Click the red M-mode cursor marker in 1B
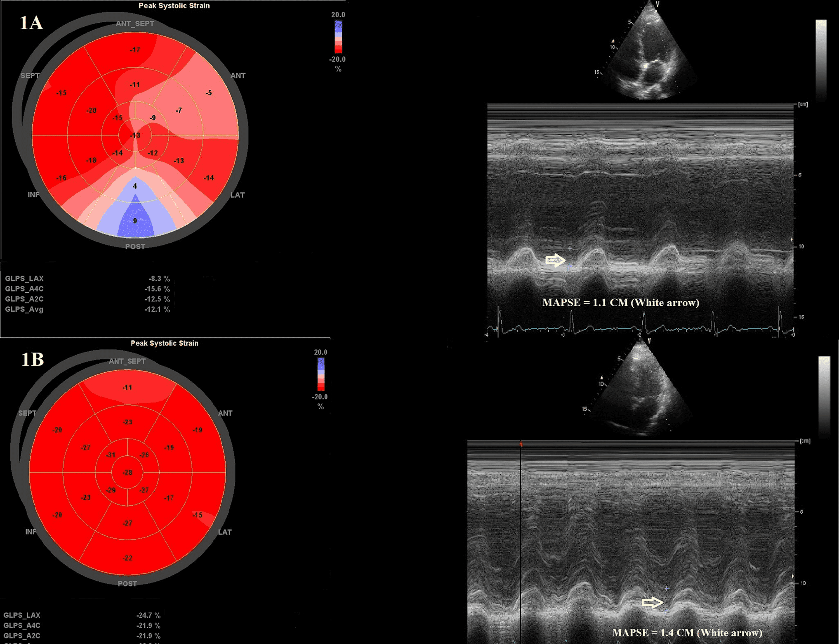Screen dimensions: 839x644 tap(521, 444)
